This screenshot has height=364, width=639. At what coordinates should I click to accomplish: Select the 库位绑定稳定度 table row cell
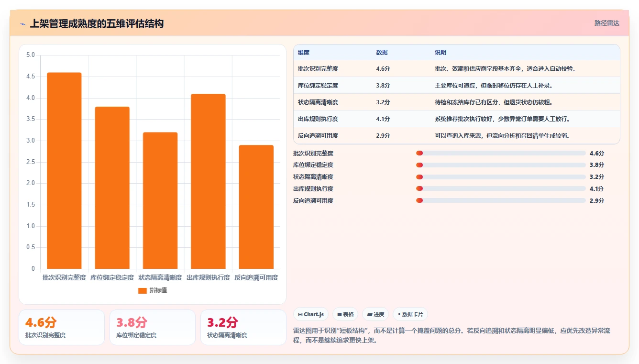pos(318,86)
